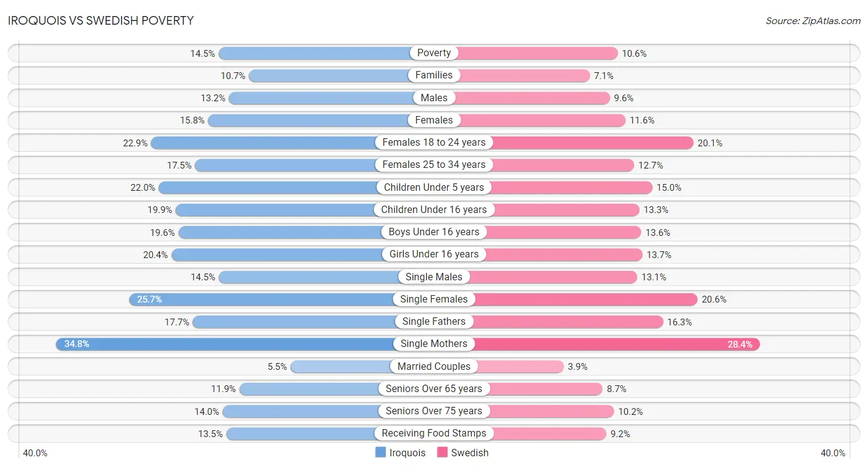Click the Iroquois blue legend swatch
This screenshot has width=868, height=468.
(x=380, y=453)
